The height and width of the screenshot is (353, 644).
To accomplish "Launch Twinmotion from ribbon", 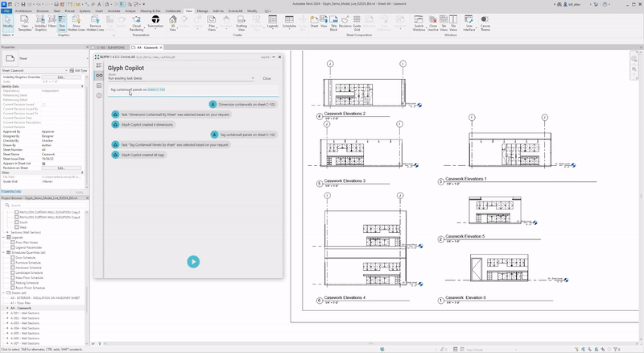I will click(155, 22).
